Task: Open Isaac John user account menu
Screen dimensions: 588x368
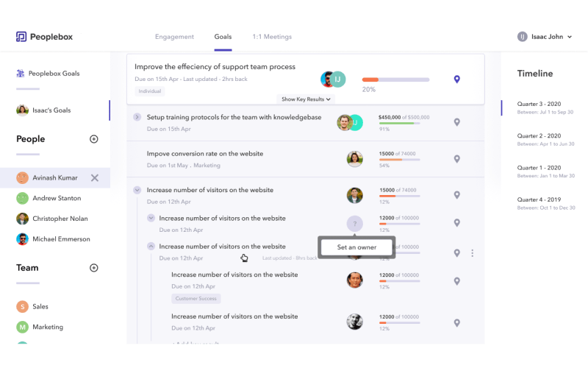Action: coord(544,37)
